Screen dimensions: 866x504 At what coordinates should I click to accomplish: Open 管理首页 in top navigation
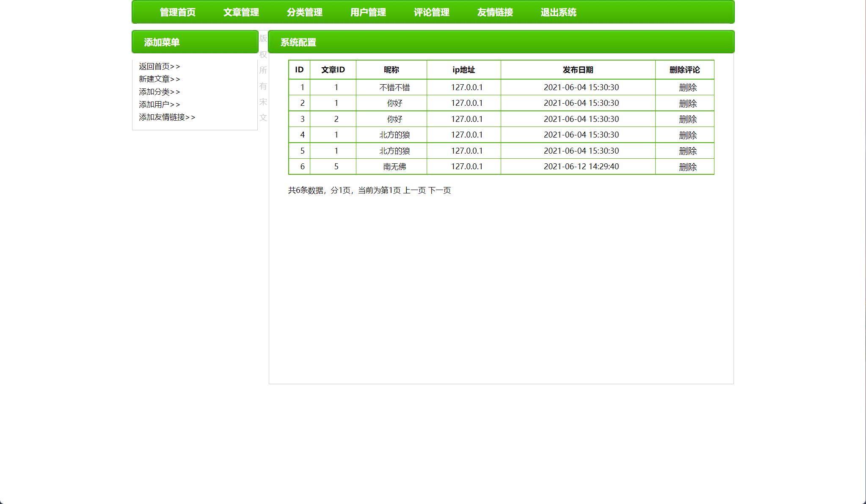click(178, 12)
